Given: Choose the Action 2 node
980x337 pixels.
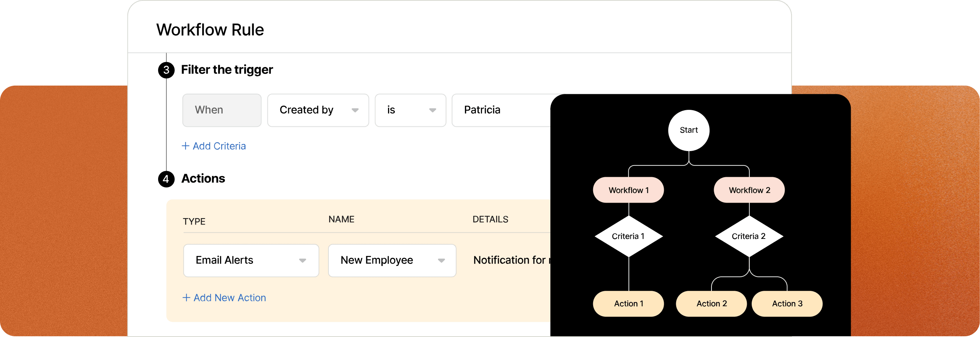Looking at the screenshot, I should click(x=711, y=304).
